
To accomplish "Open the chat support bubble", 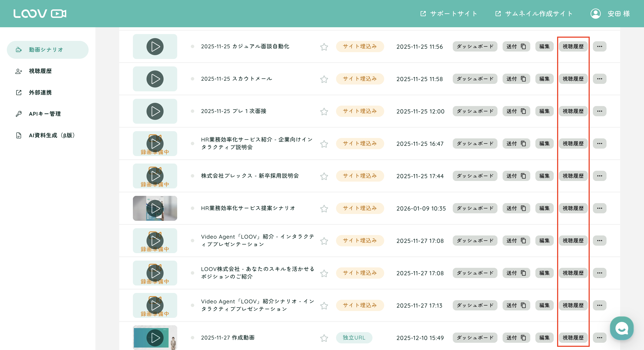I will click(622, 328).
